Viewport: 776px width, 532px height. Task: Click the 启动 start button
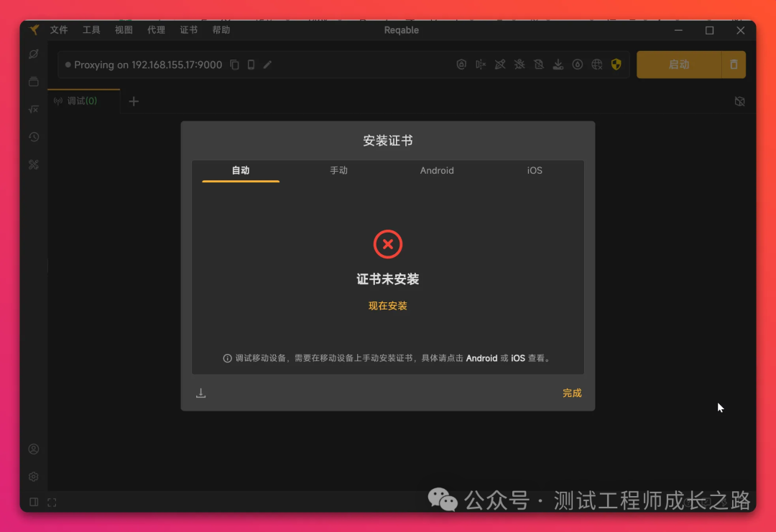[x=679, y=65]
